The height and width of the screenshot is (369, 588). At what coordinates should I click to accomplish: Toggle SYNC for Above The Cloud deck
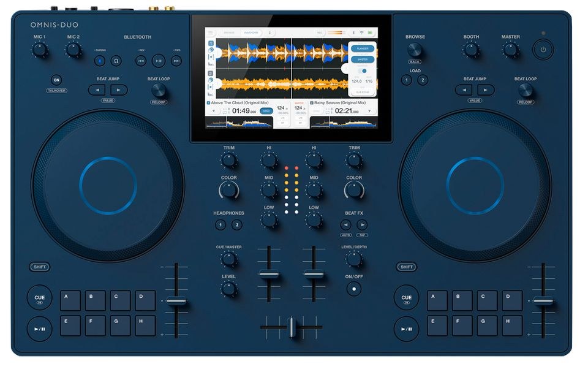tap(266, 111)
